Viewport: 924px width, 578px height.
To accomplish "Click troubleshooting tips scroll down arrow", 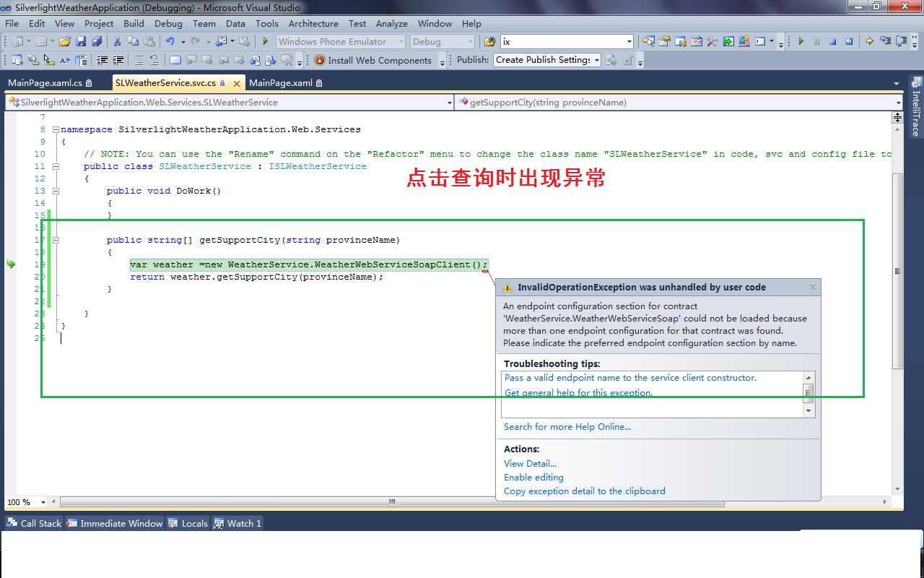I will [809, 411].
